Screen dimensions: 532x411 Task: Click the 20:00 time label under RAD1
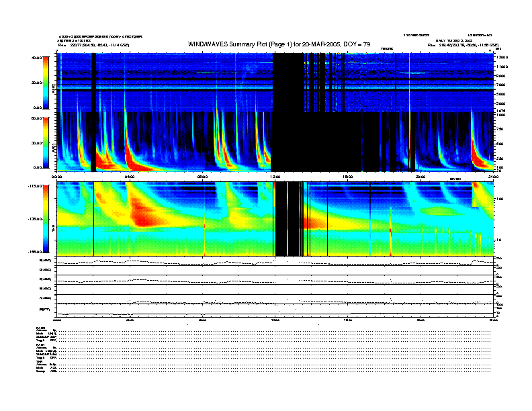[420, 177]
